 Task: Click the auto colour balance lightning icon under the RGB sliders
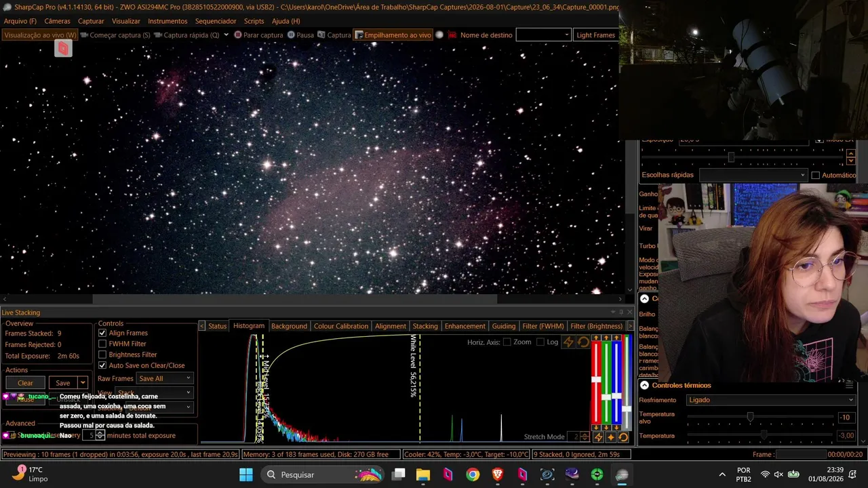598,437
